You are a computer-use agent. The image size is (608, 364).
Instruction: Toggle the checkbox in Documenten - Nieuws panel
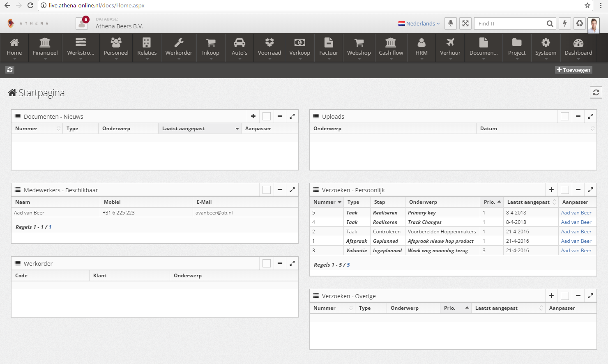[x=267, y=116]
